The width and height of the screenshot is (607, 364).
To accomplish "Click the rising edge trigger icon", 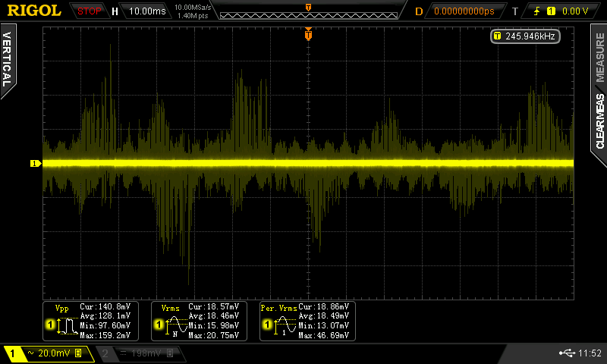I will tap(537, 11).
